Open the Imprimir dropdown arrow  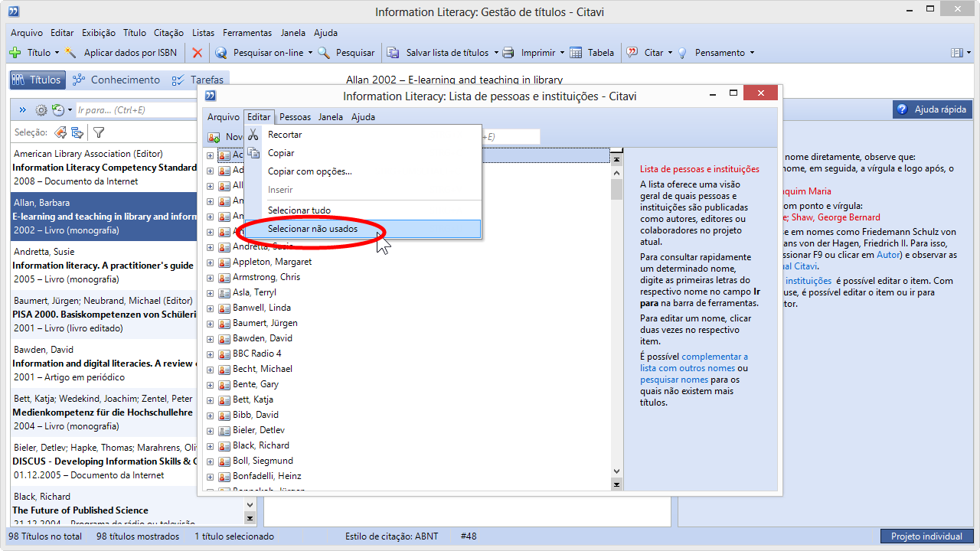click(562, 53)
